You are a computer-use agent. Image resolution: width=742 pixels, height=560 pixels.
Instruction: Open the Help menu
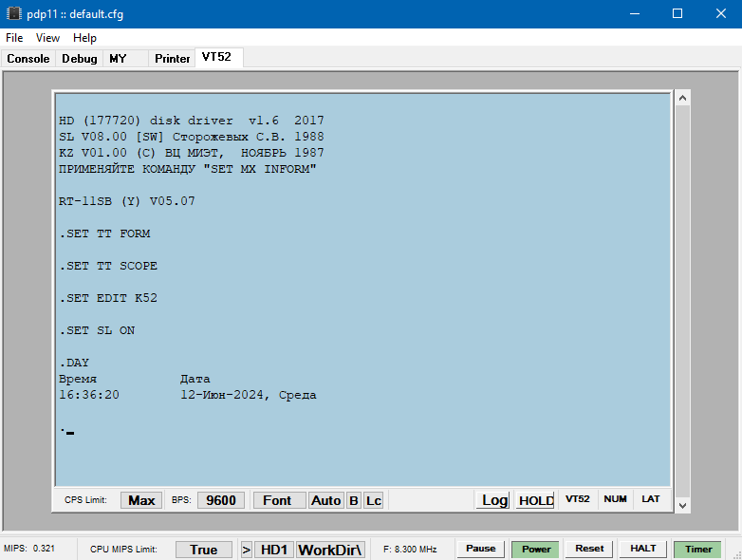pos(84,38)
